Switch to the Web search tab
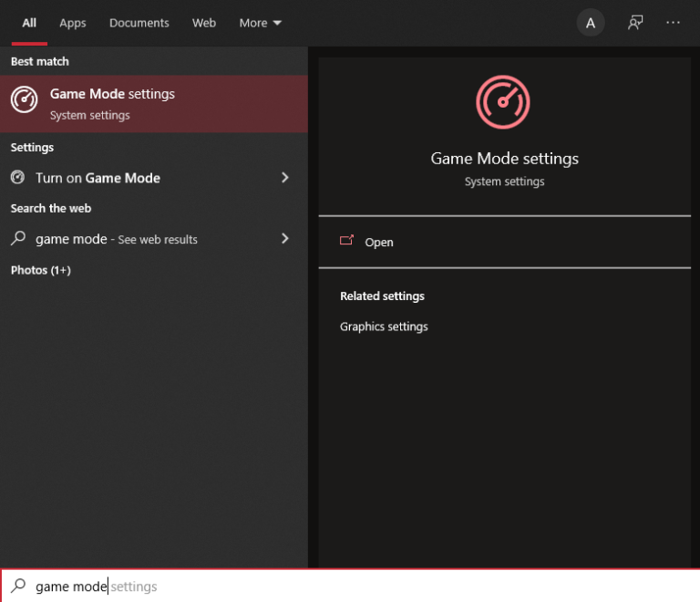This screenshot has width=700, height=602. coord(204,23)
